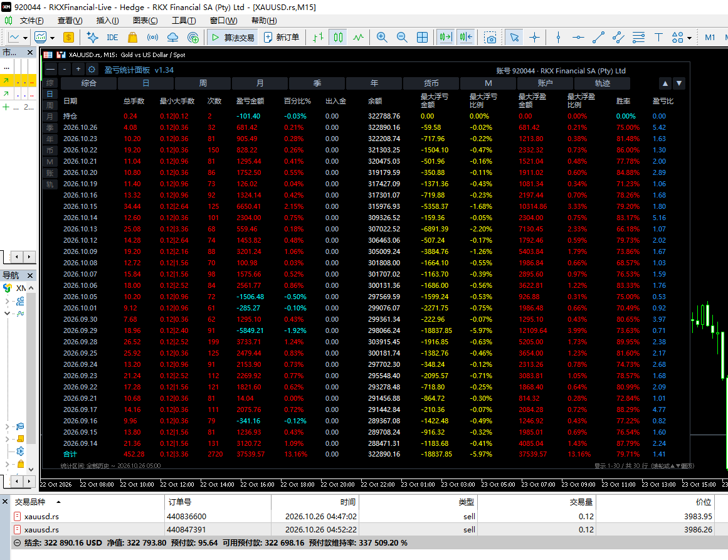Open the chart type dropdown arrow
Screen dimensions: 728x560
click(x=25, y=38)
